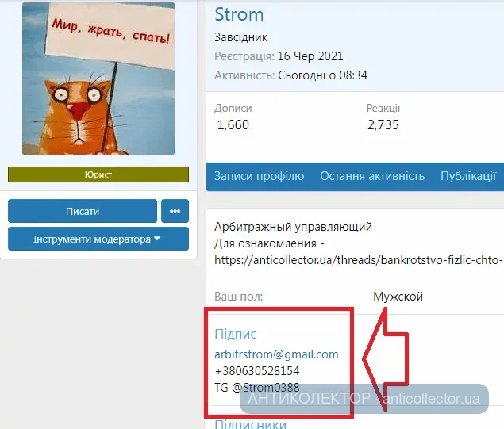504x429 pixels.
Task: Click the TG @Strom0388 handle text
Action: coord(257,387)
